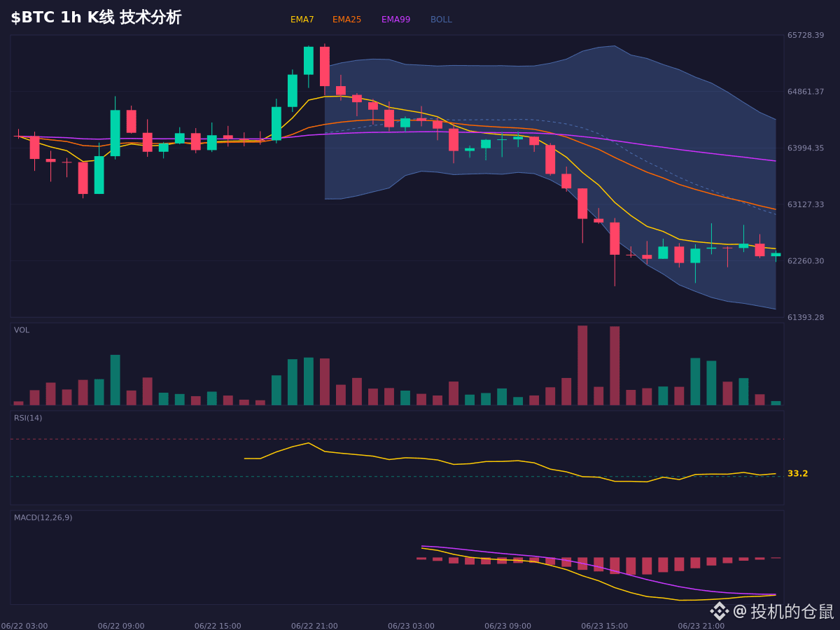Select the 62260.30 price level
Image resolution: width=840 pixels, height=630 pixels.
coord(806,261)
